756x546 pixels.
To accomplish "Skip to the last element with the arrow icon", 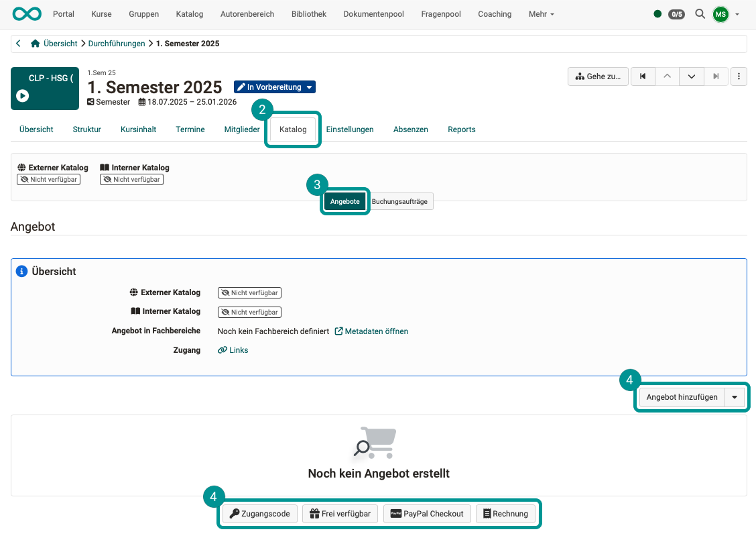I will pos(715,76).
